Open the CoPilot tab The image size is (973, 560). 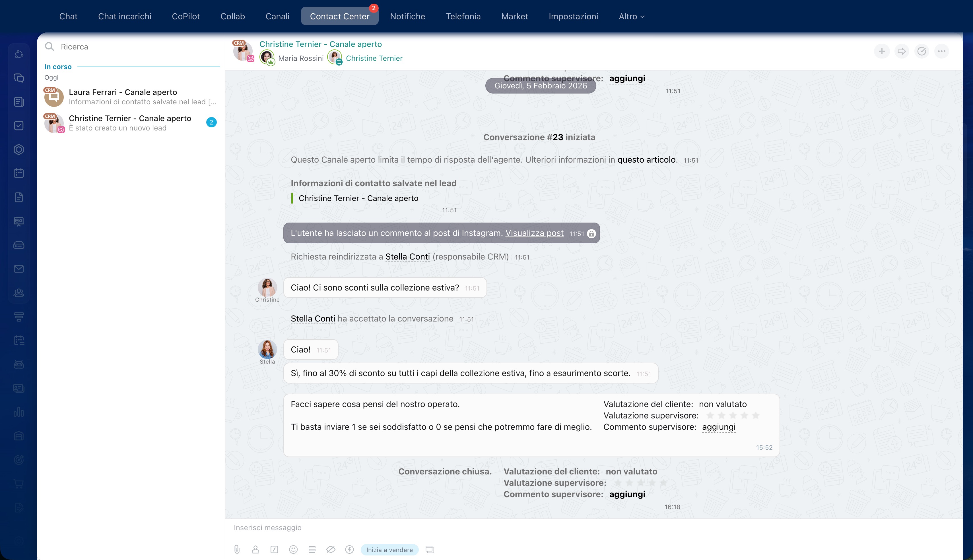[x=185, y=16]
